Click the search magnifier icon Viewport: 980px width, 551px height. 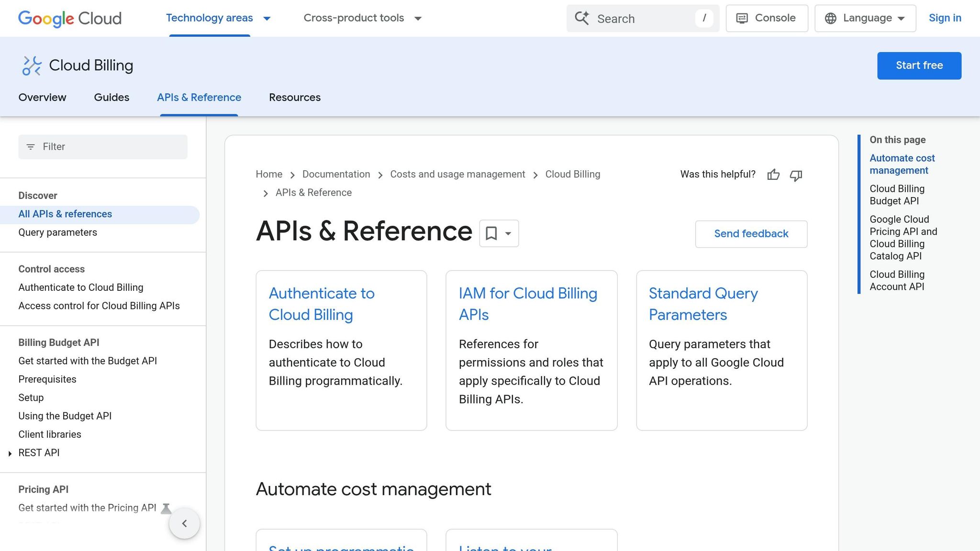[x=581, y=18]
